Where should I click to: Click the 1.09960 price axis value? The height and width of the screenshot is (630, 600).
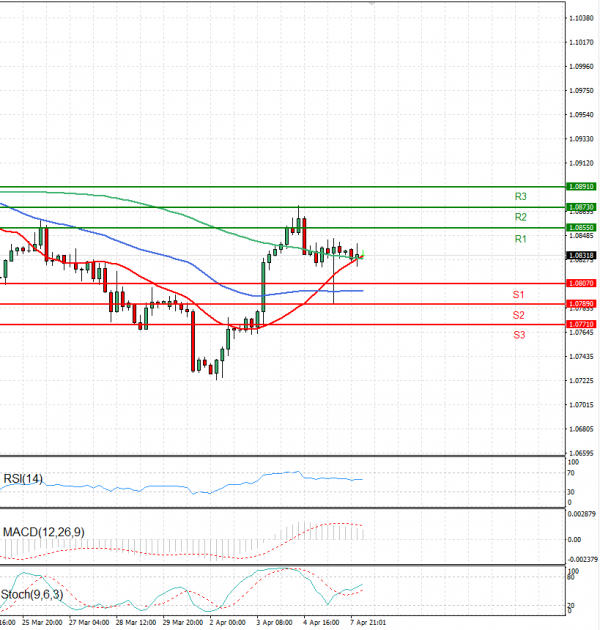[x=582, y=66]
